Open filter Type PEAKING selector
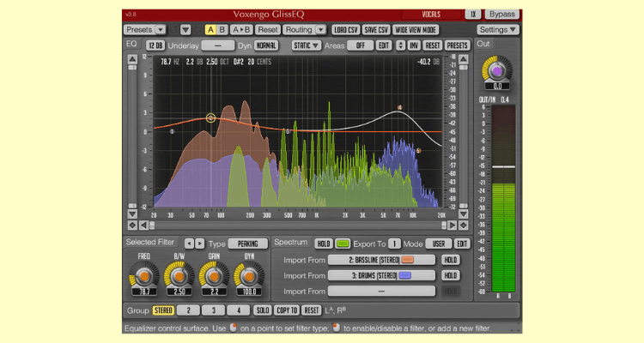This screenshot has height=343, width=644. (x=247, y=244)
